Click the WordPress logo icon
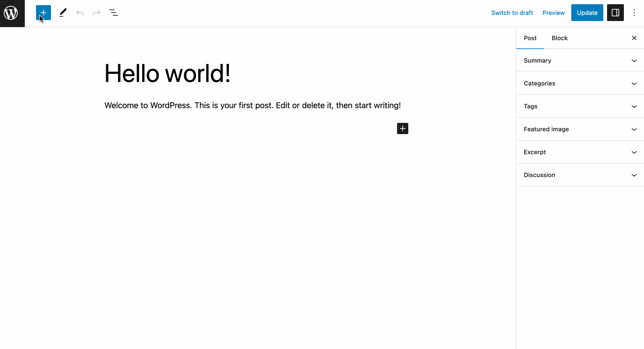Image resolution: width=644 pixels, height=349 pixels. (x=11, y=13)
